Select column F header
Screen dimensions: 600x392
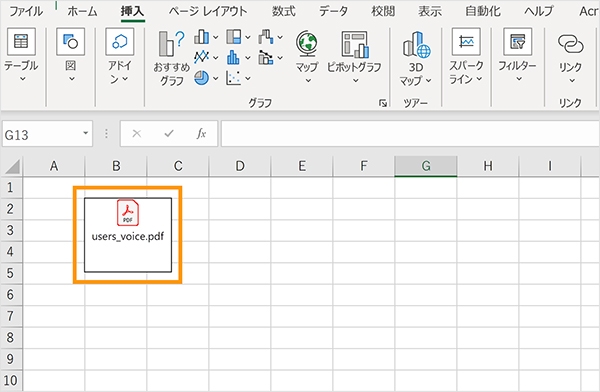point(364,167)
